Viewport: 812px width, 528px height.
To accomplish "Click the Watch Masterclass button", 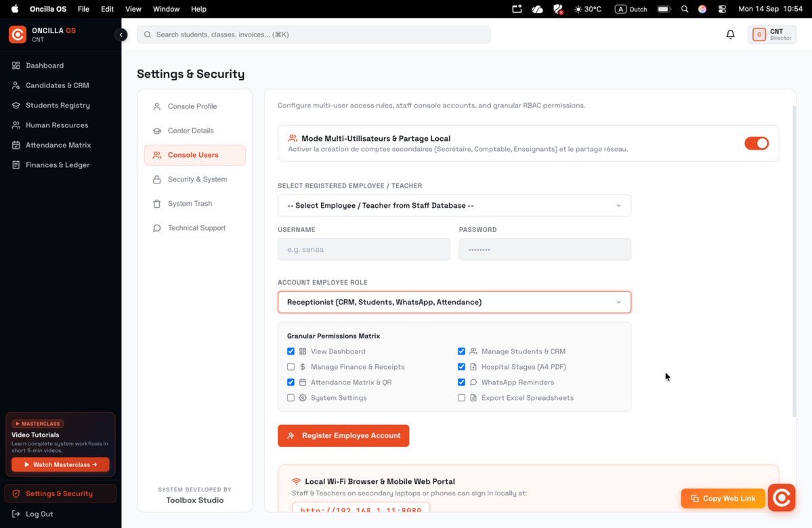I will coord(60,464).
